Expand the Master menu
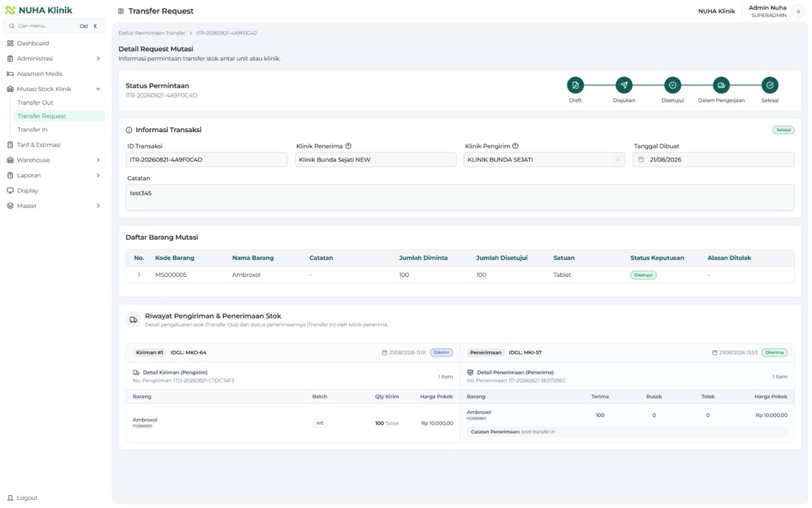 pyautogui.click(x=54, y=206)
